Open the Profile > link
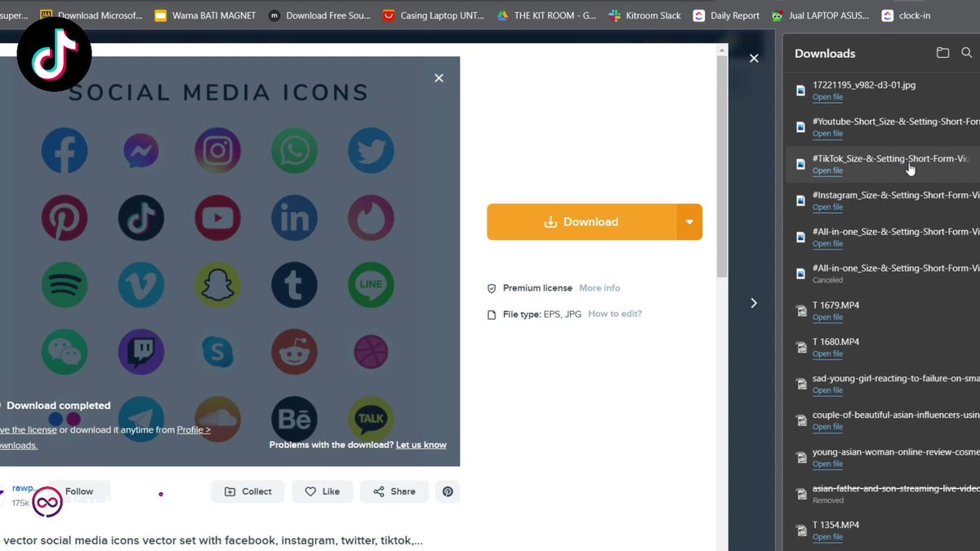The image size is (980, 551). (x=194, y=429)
